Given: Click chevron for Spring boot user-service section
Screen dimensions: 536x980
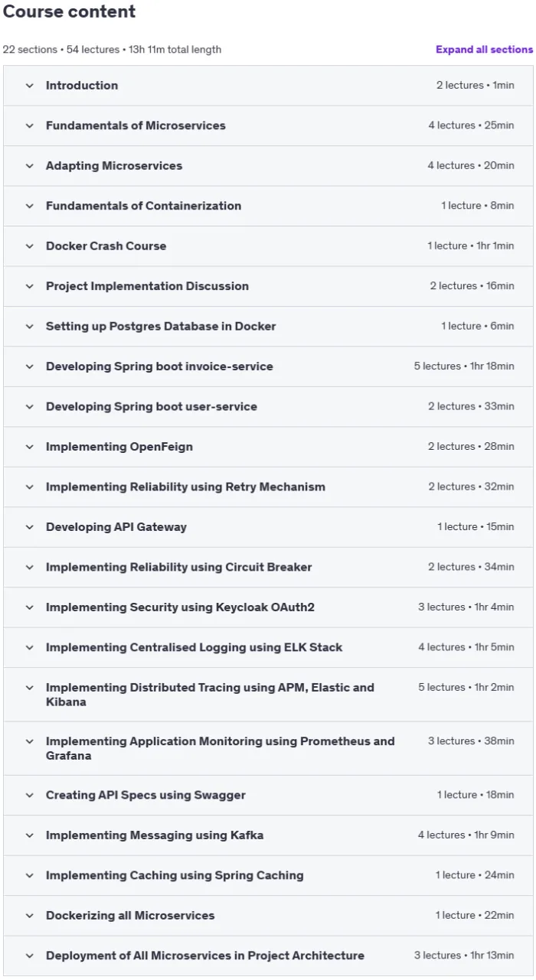Looking at the screenshot, I should (x=30, y=407).
